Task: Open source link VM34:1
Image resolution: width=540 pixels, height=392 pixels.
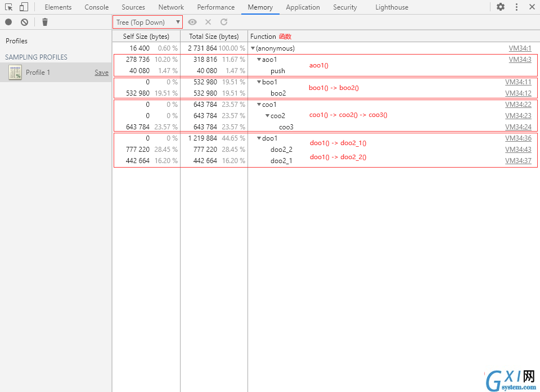Action: point(520,48)
